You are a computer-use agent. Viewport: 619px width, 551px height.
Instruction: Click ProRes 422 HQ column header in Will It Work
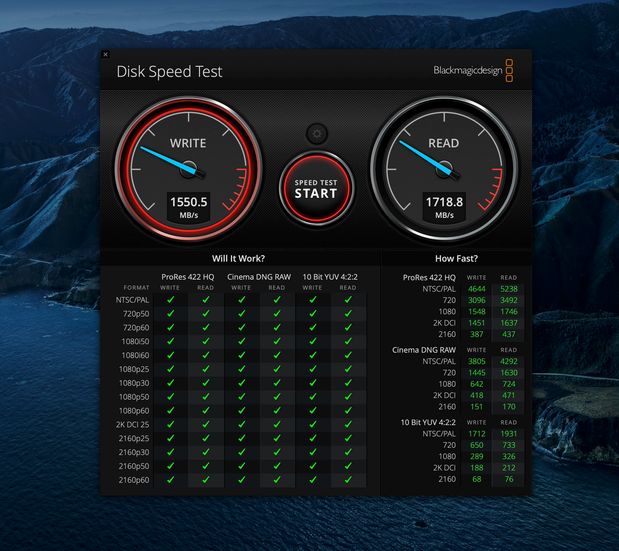188,277
